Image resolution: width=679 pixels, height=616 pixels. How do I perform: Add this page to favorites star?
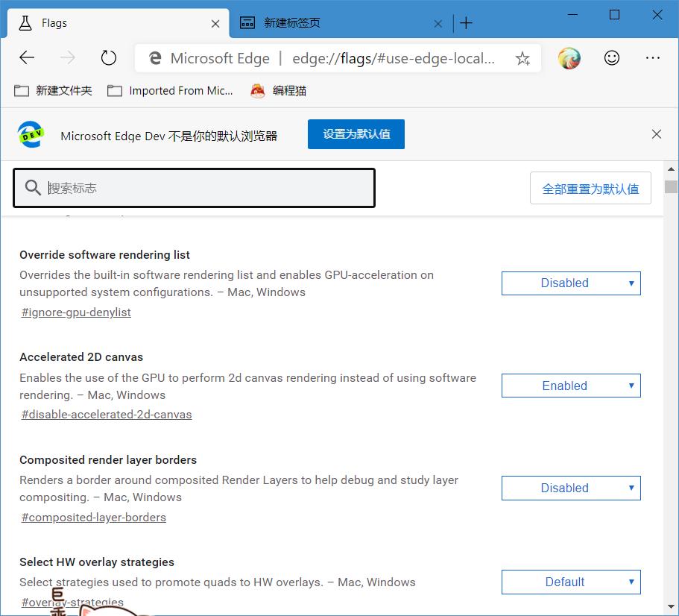(x=522, y=57)
